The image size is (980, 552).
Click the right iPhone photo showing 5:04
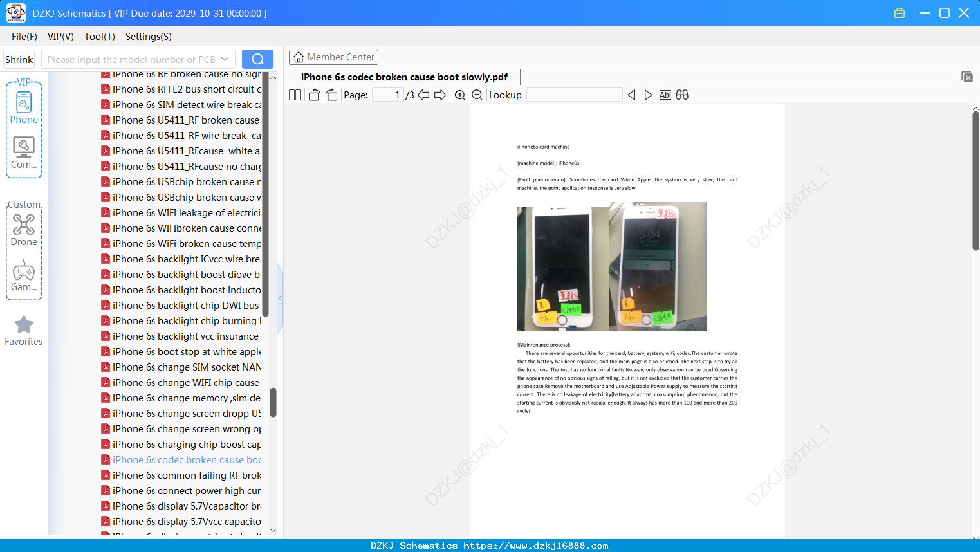coord(658,266)
